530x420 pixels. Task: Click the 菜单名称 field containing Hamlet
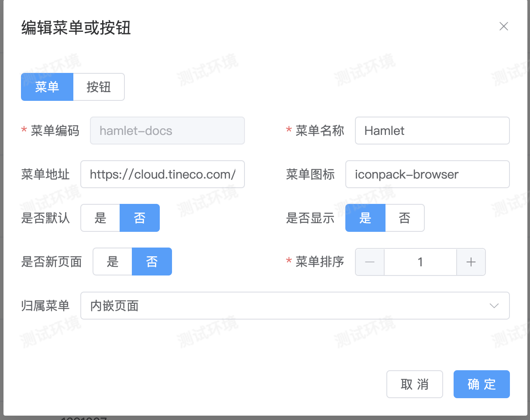coord(432,131)
